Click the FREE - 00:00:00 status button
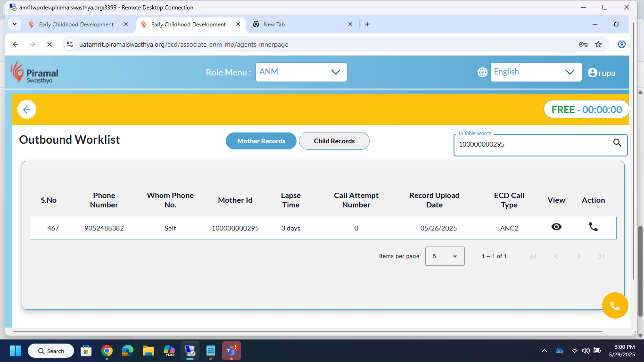Viewport: 644px width, 362px height. [586, 109]
